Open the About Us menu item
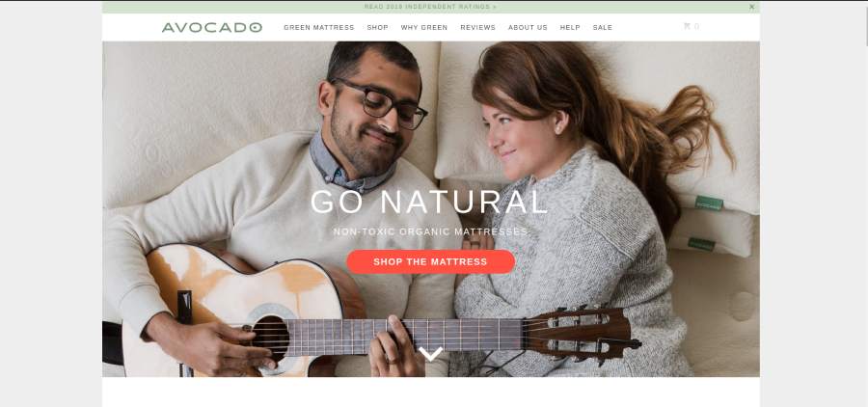The image size is (868, 407). click(528, 28)
